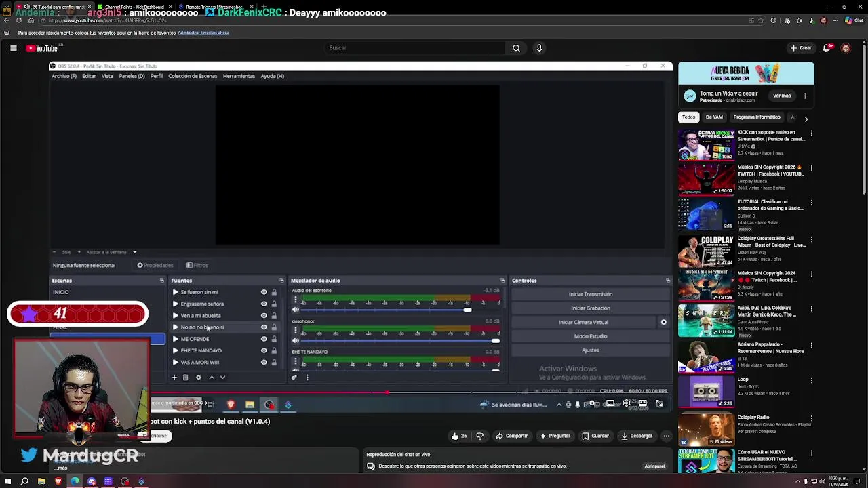
Task: Click the YouTube search magnifier button
Action: click(516, 48)
